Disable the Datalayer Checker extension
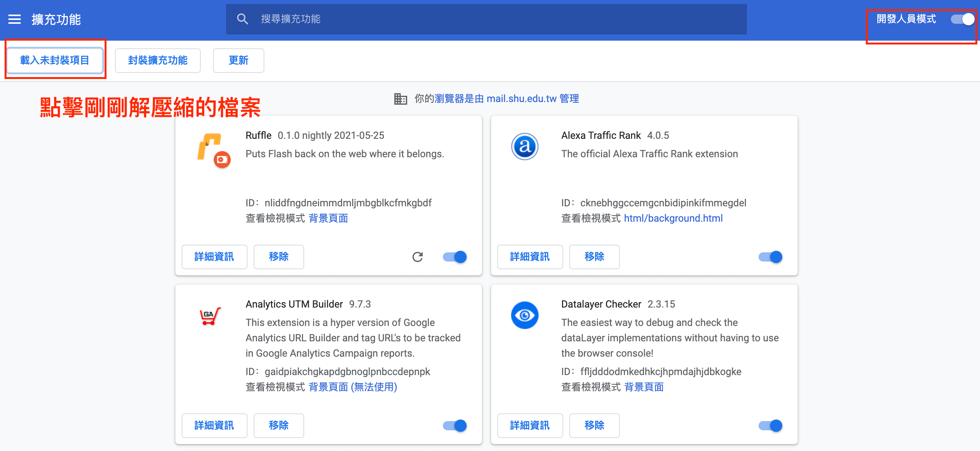This screenshot has height=451, width=980. (x=770, y=426)
